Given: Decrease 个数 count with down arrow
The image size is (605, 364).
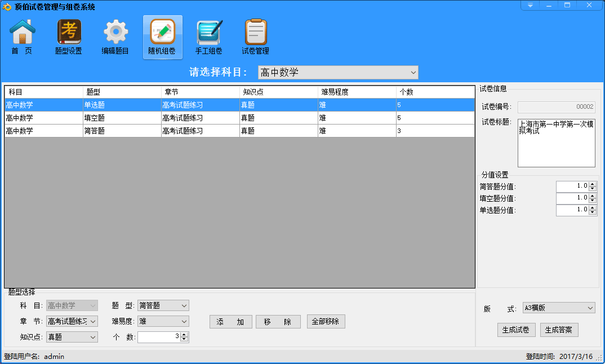Looking at the screenshot, I should [x=184, y=340].
